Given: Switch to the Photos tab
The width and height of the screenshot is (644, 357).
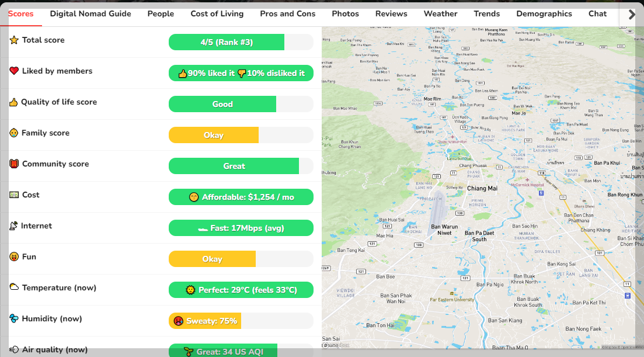Looking at the screenshot, I should (345, 13).
